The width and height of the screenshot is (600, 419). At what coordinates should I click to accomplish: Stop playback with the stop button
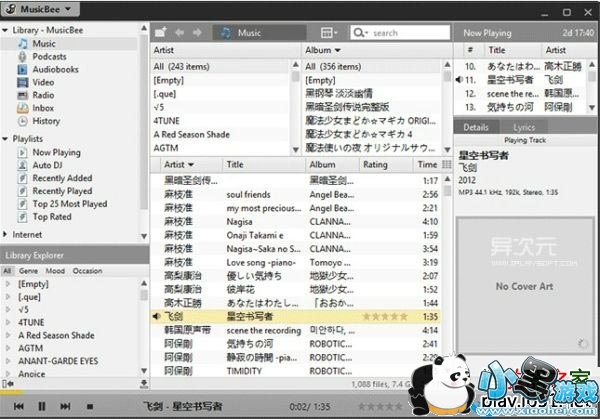click(90, 406)
